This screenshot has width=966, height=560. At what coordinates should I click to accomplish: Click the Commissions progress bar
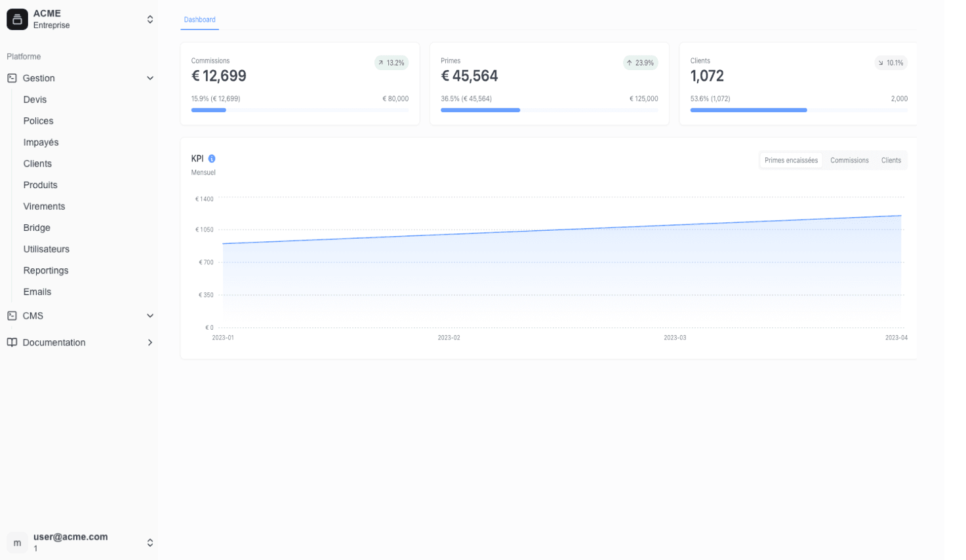click(x=300, y=110)
